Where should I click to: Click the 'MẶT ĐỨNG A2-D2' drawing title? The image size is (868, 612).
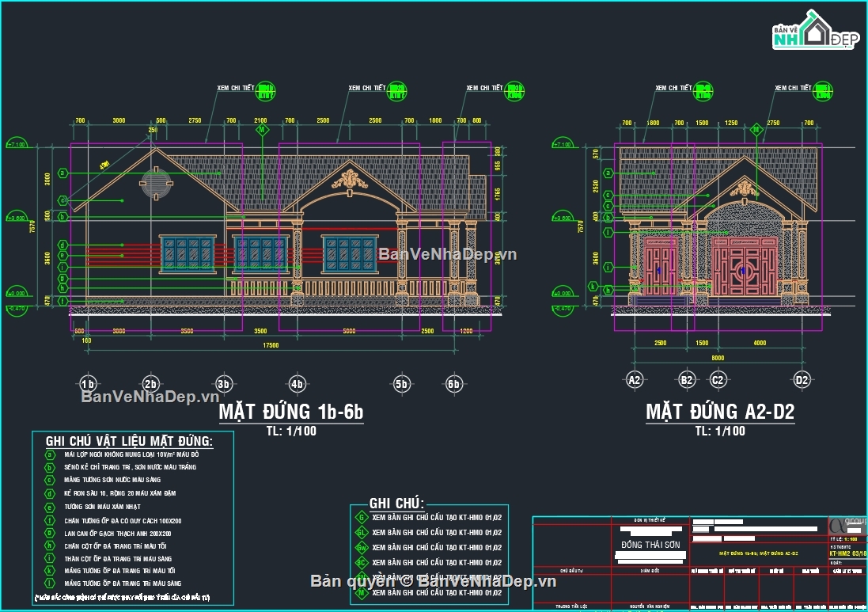click(x=720, y=412)
